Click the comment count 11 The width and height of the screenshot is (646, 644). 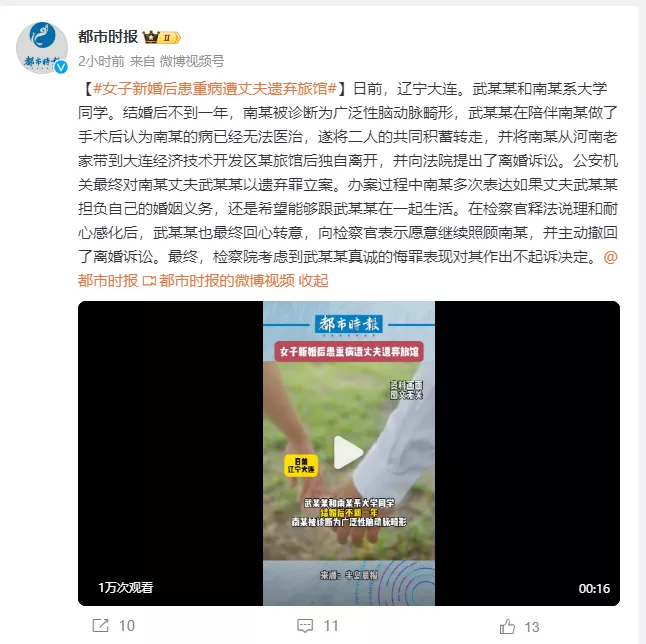[x=331, y=626]
